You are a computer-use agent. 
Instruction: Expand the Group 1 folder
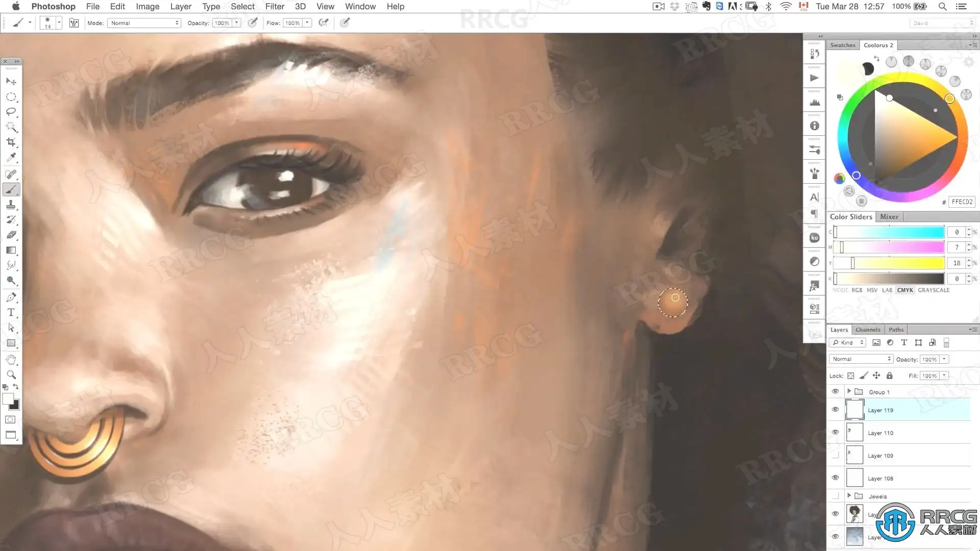click(x=849, y=391)
